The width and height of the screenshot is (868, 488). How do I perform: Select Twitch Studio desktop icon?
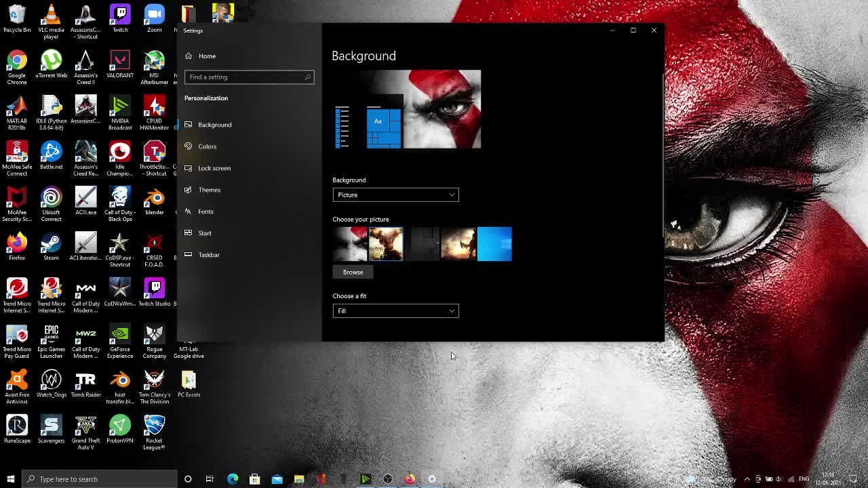point(155,293)
